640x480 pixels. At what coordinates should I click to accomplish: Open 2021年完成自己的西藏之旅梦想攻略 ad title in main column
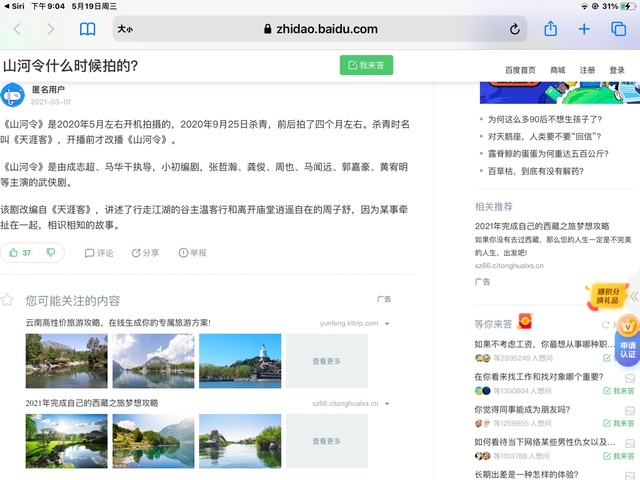coord(92,403)
